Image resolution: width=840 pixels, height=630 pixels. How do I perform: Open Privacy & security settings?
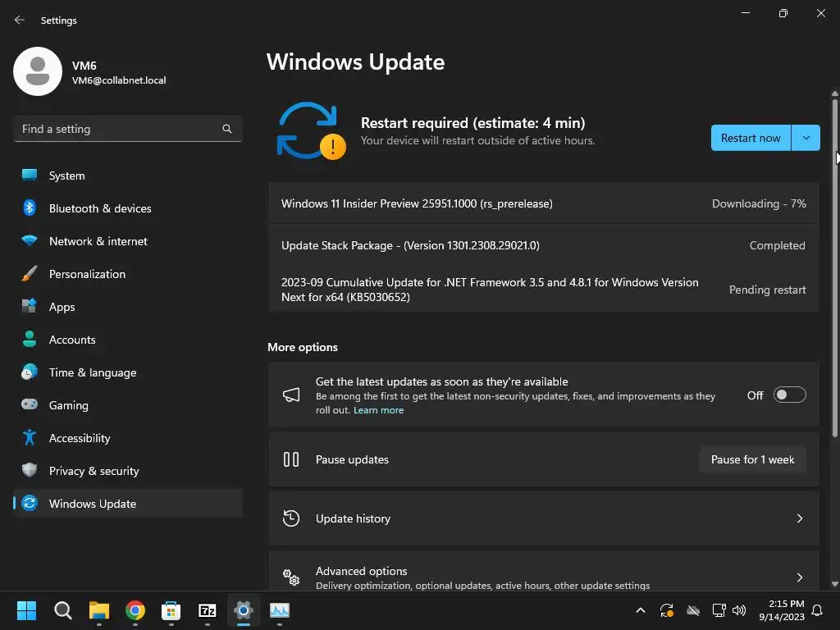(127, 471)
